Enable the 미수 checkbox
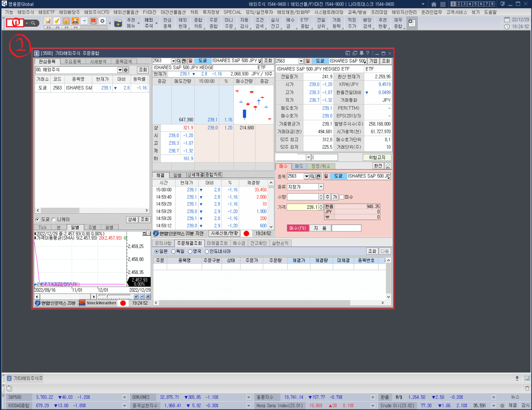 [342, 197]
